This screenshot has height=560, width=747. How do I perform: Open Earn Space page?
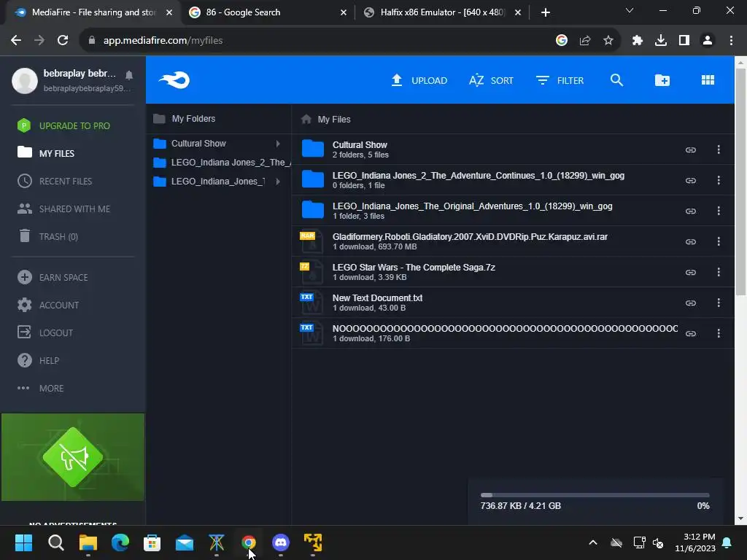pos(53,277)
